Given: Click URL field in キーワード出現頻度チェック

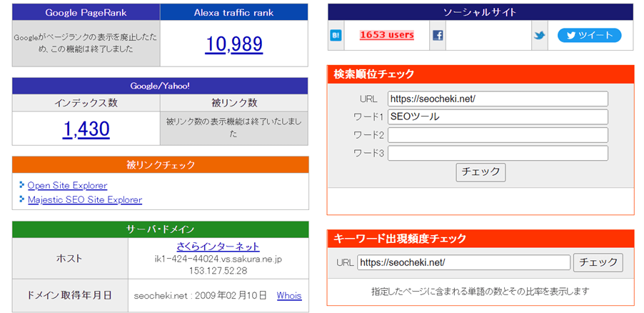Looking at the screenshot, I should coord(463,262).
